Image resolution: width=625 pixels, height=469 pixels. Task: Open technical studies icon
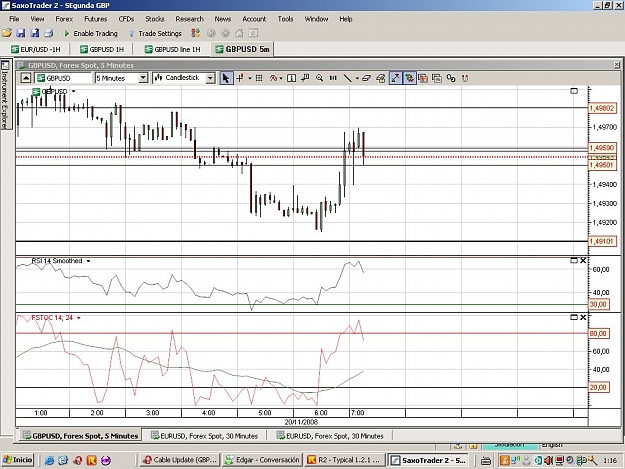(x=273, y=78)
